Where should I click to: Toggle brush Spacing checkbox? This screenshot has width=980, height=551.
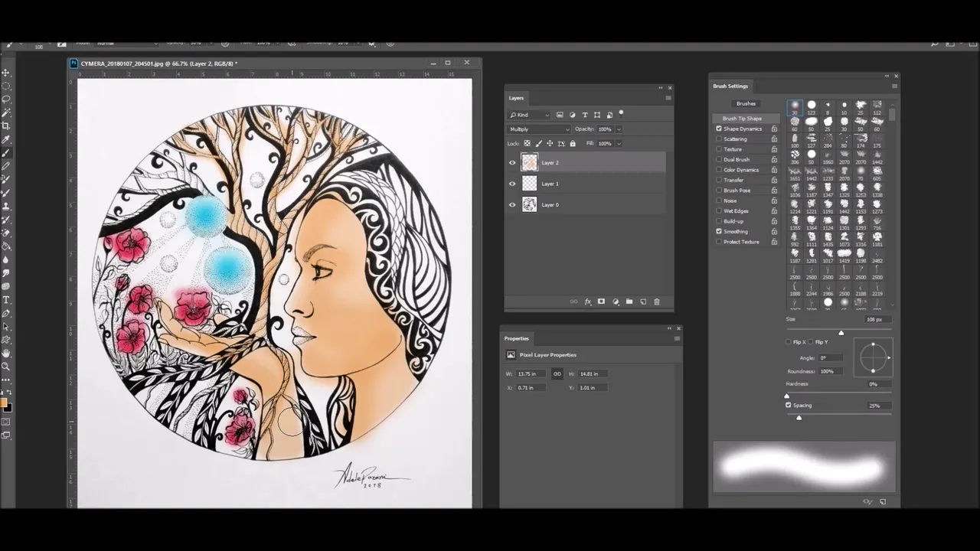789,405
